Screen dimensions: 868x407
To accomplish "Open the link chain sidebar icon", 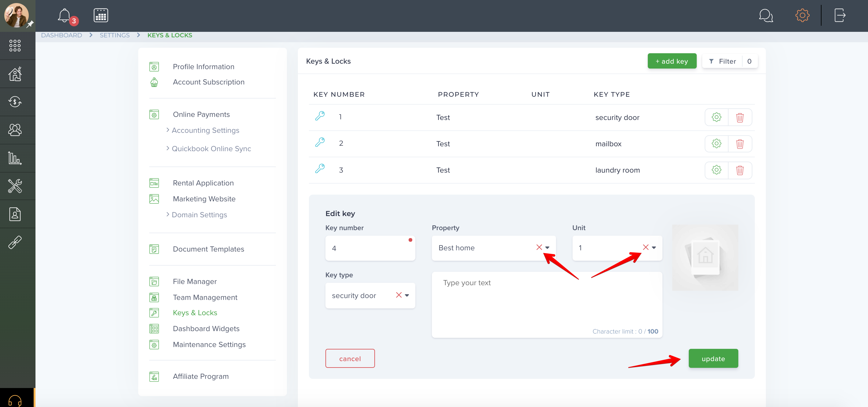I will click(15, 242).
